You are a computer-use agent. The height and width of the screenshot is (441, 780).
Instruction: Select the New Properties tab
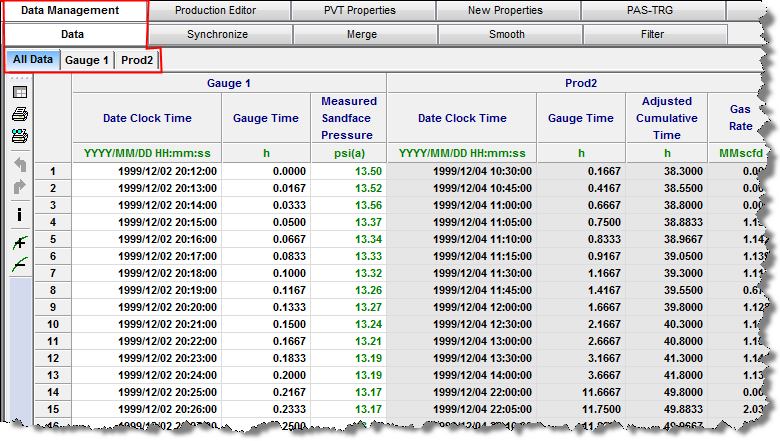(x=505, y=11)
